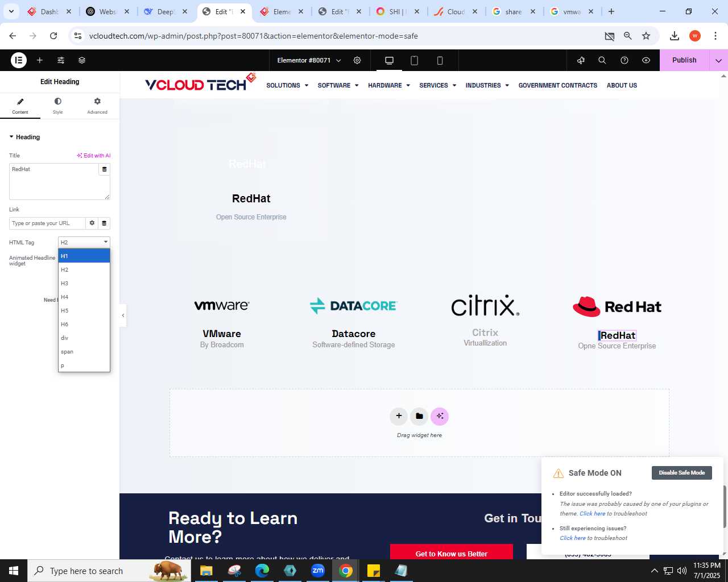The image size is (728, 582).
Task: Open Link dynamic tags icon
Action: [104, 223]
